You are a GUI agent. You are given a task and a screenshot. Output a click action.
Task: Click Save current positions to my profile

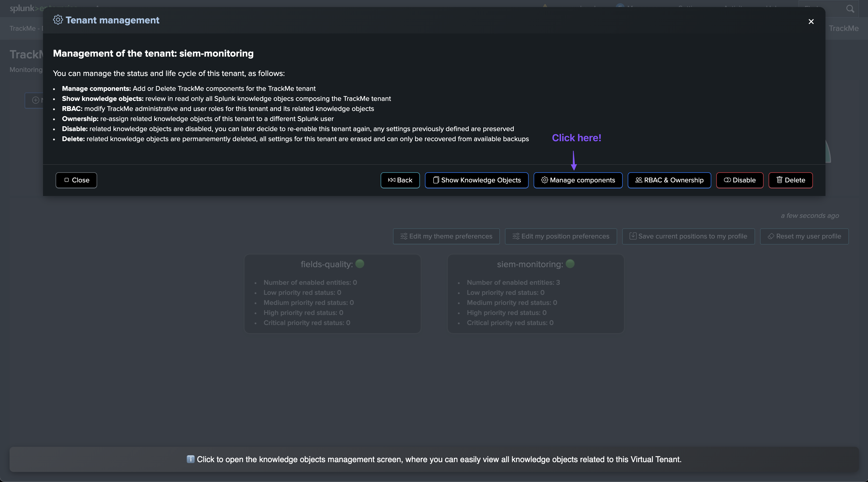pyautogui.click(x=688, y=236)
